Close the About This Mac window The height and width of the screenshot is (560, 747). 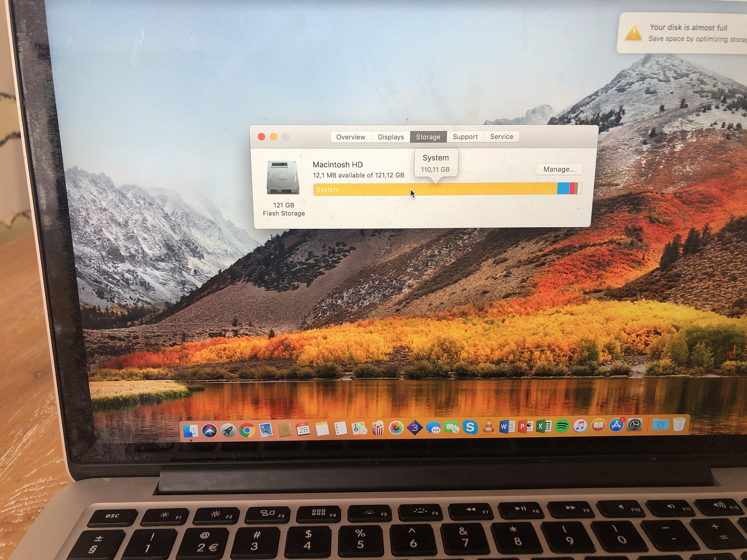pos(261,137)
